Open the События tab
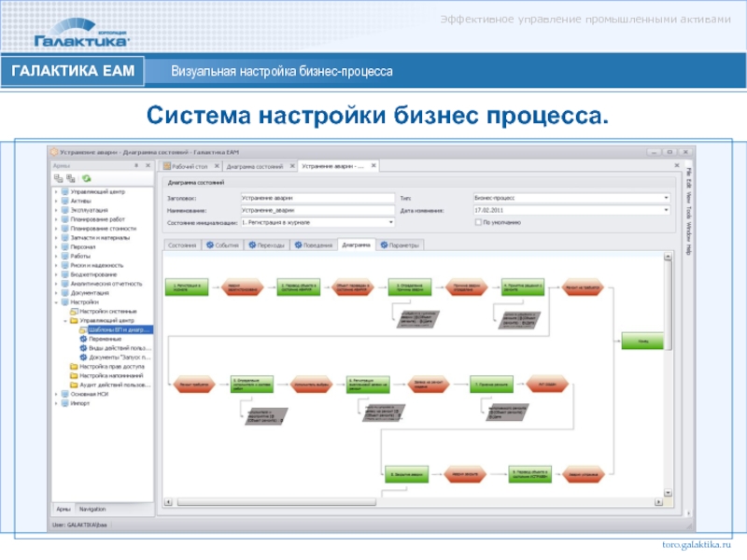 pos(222,245)
